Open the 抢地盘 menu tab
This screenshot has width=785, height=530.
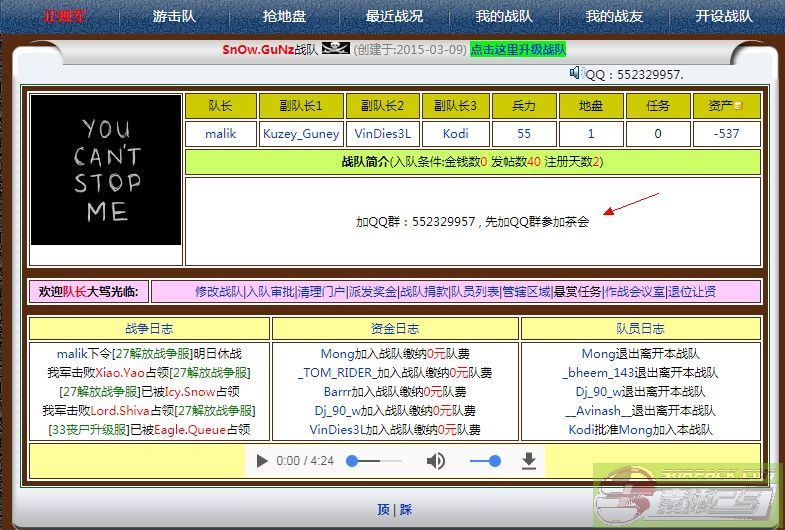(283, 17)
